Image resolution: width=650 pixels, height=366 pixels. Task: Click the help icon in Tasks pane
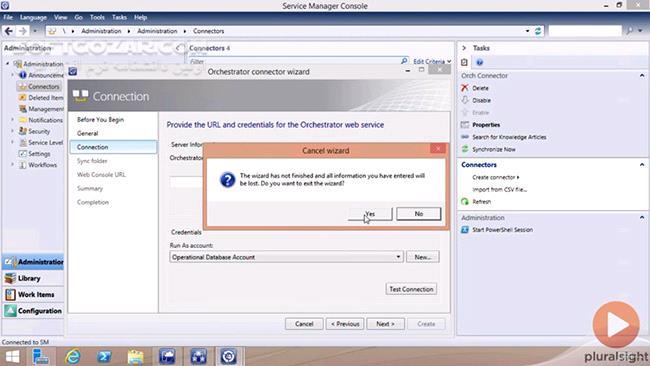[x=479, y=62]
